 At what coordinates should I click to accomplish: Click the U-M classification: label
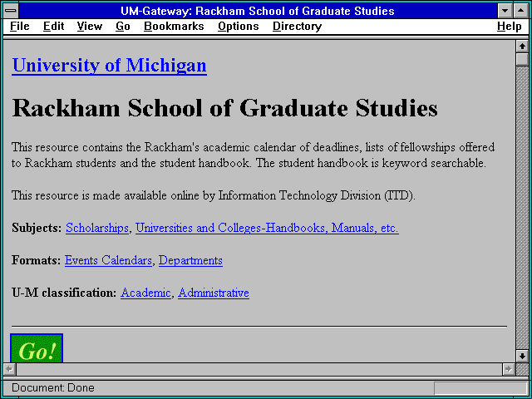[x=64, y=293]
